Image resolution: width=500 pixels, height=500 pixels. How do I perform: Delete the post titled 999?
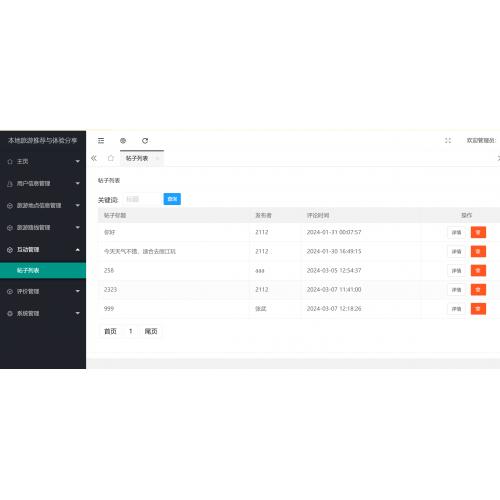click(x=478, y=309)
